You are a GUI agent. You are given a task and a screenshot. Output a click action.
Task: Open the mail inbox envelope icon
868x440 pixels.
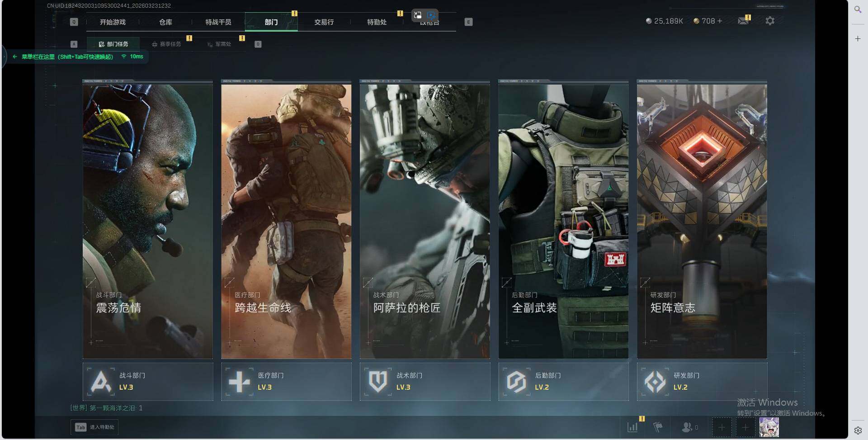(x=743, y=21)
